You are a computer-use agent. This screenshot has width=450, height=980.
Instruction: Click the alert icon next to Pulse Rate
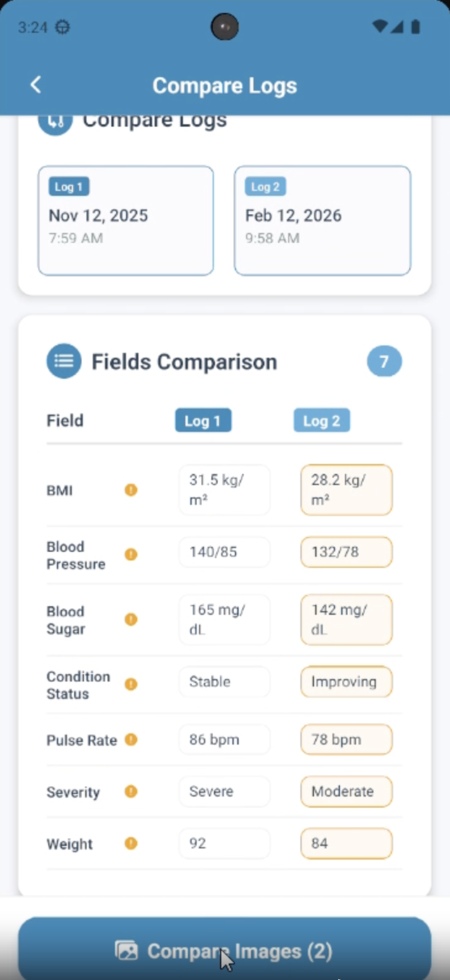(x=131, y=739)
